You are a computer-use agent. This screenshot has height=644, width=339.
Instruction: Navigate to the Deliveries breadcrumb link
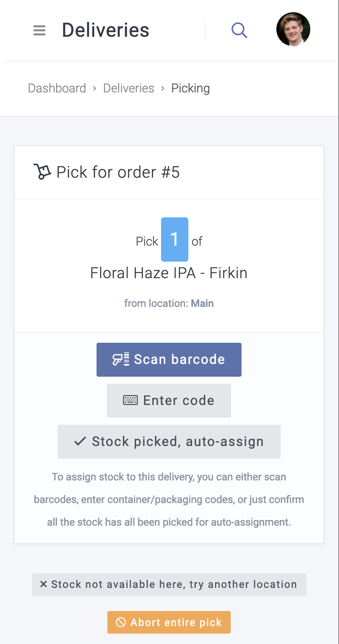coord(129,88)
